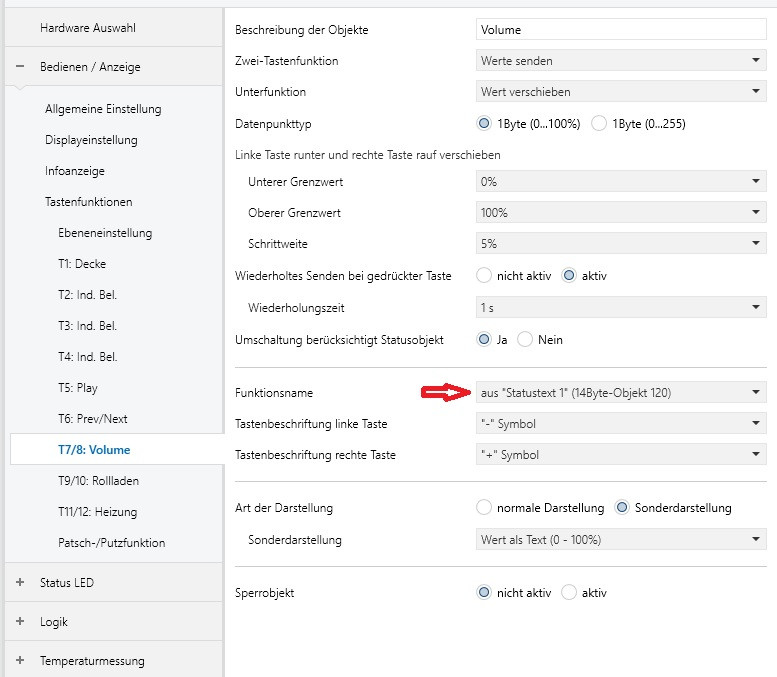Screen dimensions: 777x677
Task: Open the Funktionsname dropdown
Action: [621, 393]
